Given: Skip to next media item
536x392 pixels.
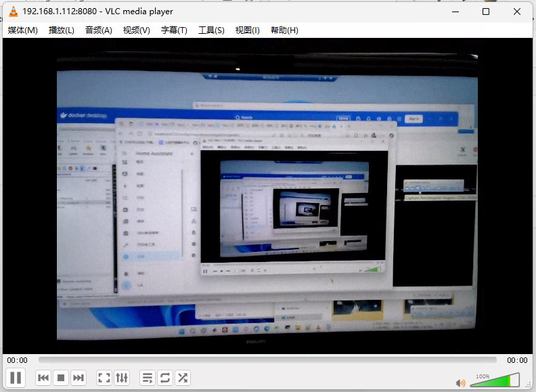Looking at the screenshot, I should click(79, 378).
